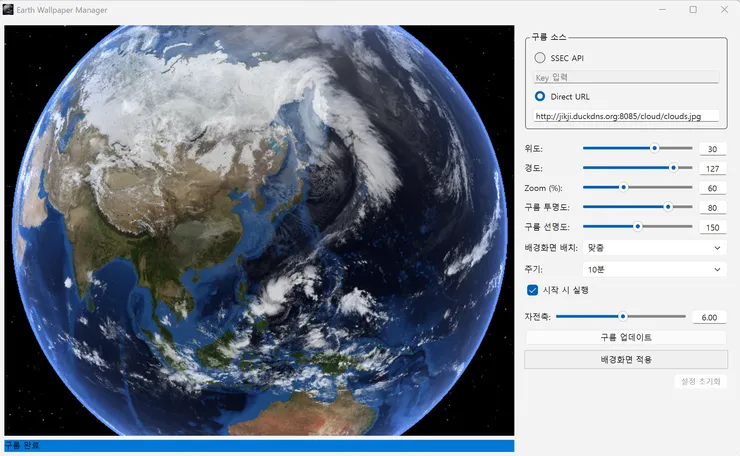The height and width of the screenshot is (456, 740).
Task: Click the 구름 투명도 slider handle
Action: [668, 207]
